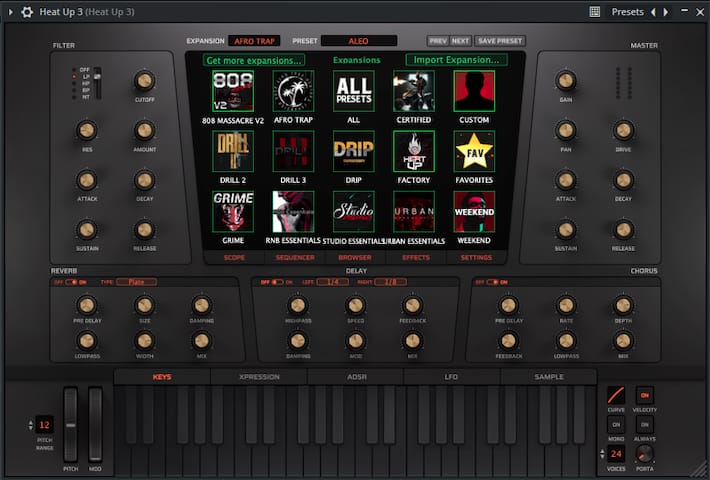Screen dimensions: 710x480
Task: Click the SAVE PRESET button
Action: (x=500, y=41)
